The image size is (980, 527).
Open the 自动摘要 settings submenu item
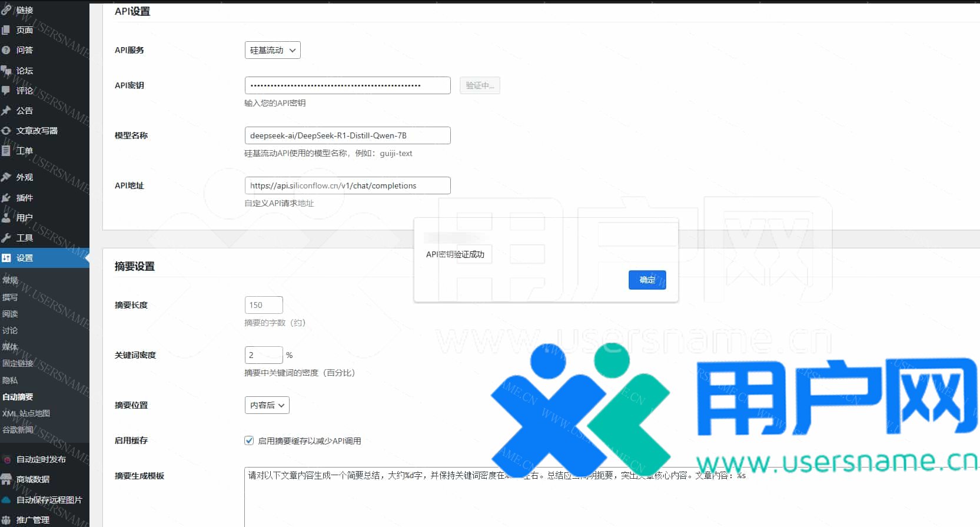(x=18, y=397)
